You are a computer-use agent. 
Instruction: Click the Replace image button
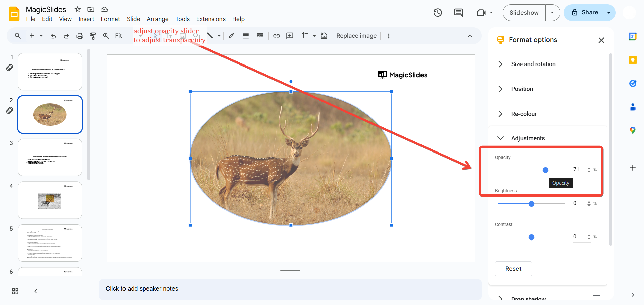point(356,36)
